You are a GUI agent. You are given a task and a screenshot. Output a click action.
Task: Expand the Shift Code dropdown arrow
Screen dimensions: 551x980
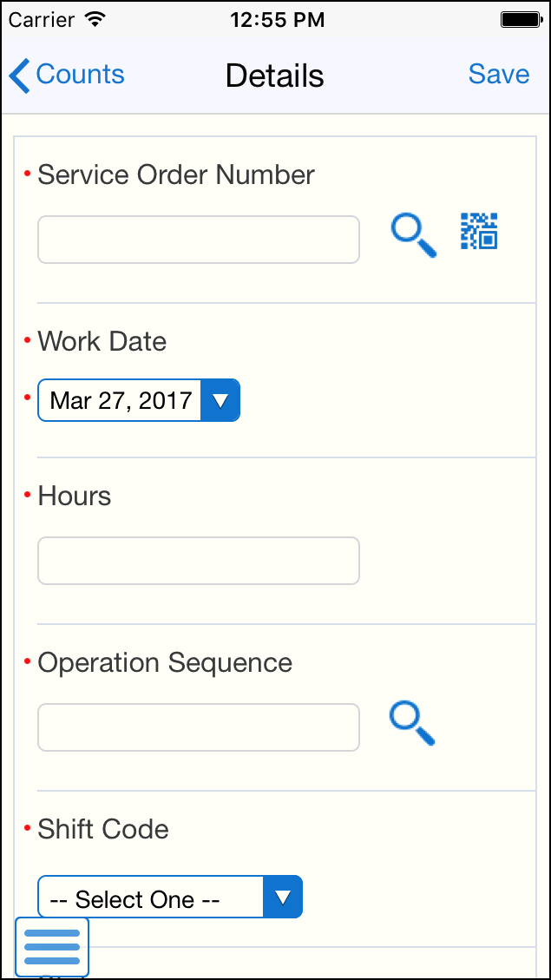coord(283,897)
